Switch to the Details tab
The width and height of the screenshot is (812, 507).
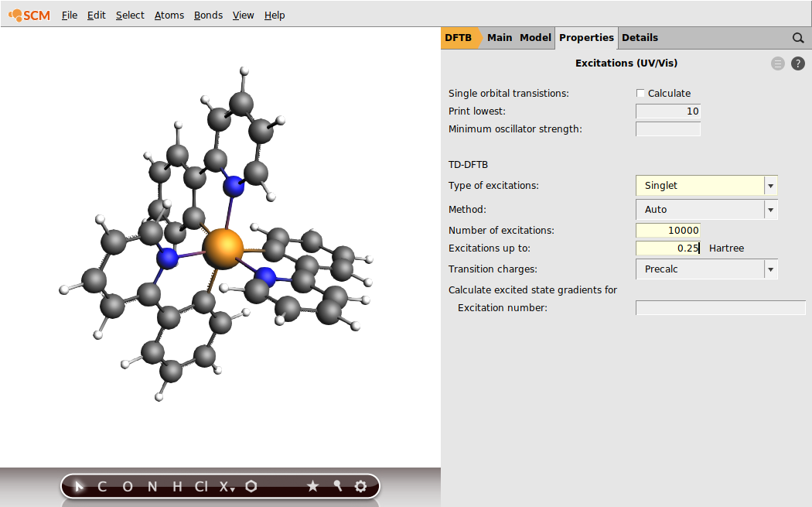point(640,37)
